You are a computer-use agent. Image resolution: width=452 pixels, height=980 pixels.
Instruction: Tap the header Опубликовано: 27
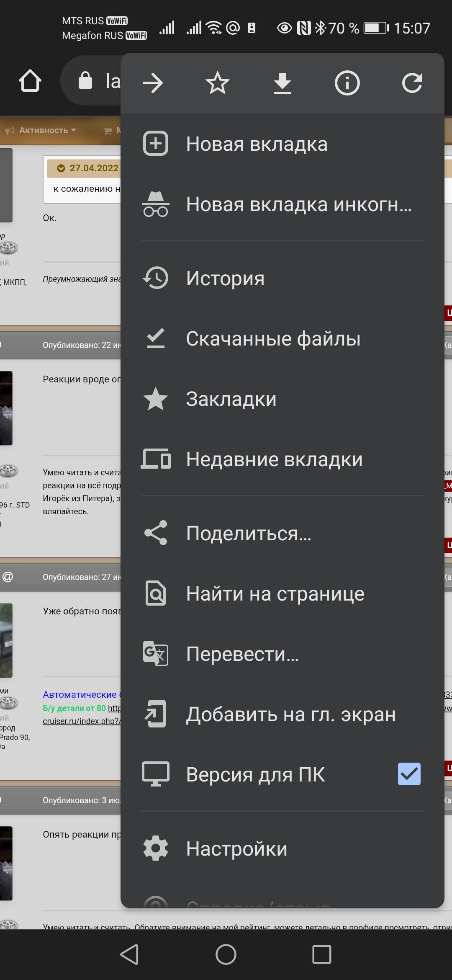click(82, 577)
